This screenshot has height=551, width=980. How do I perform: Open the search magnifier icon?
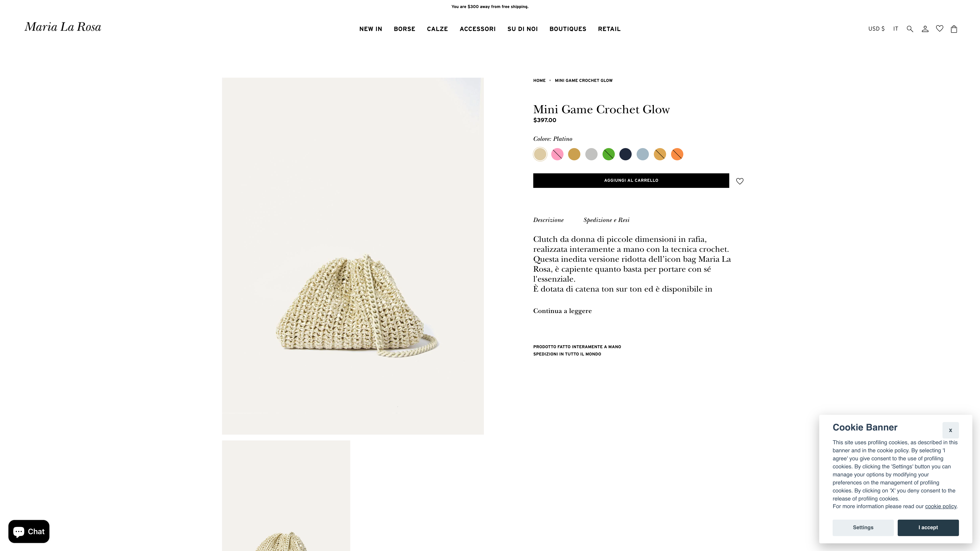(910, 29)
